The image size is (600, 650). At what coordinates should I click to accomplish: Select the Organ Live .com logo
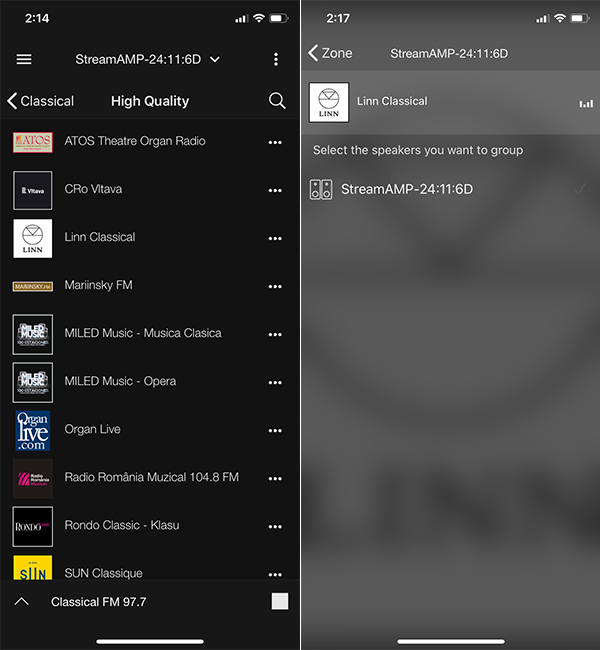[33, 431]
